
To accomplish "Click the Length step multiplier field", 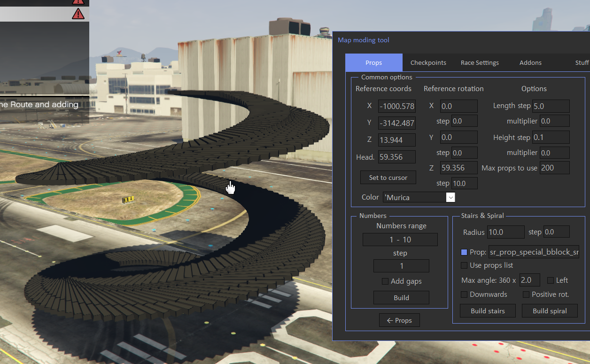I will click(x=555, y=121).
